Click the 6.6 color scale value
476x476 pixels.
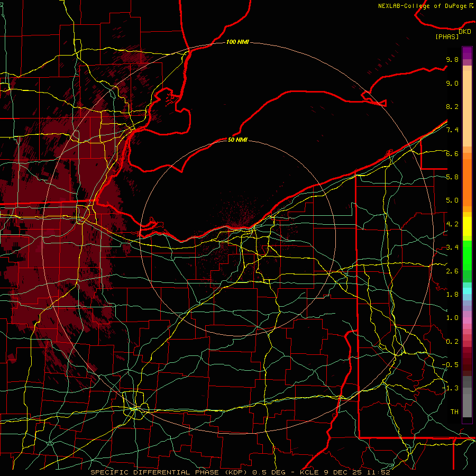coord(452,153)
